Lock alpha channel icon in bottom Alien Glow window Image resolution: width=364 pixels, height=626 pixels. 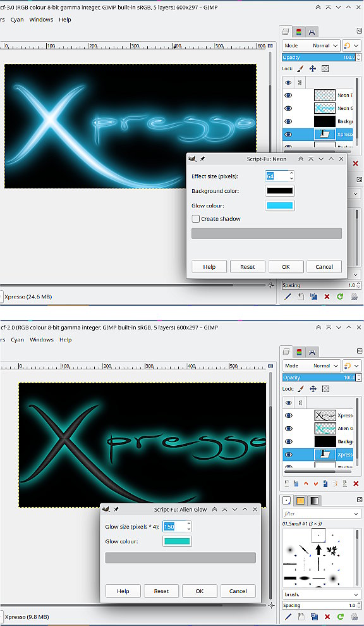[x=325, y=388]
